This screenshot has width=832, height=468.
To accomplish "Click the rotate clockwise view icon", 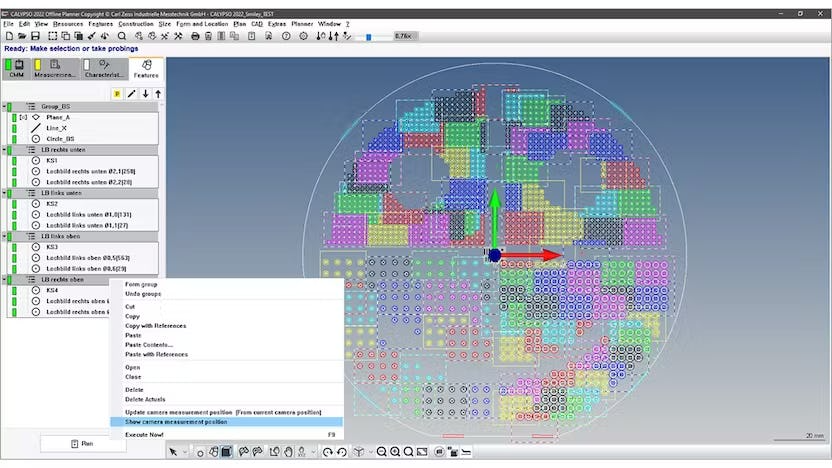I will 327,452.
